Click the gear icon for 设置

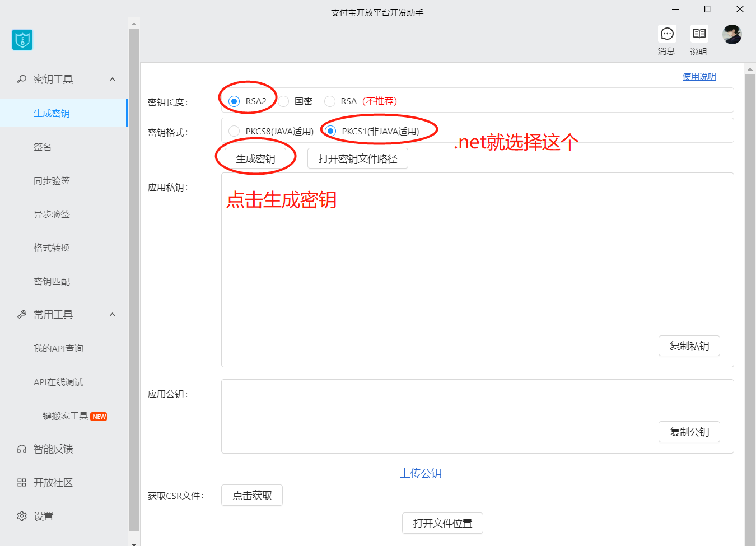pos(22,516)
